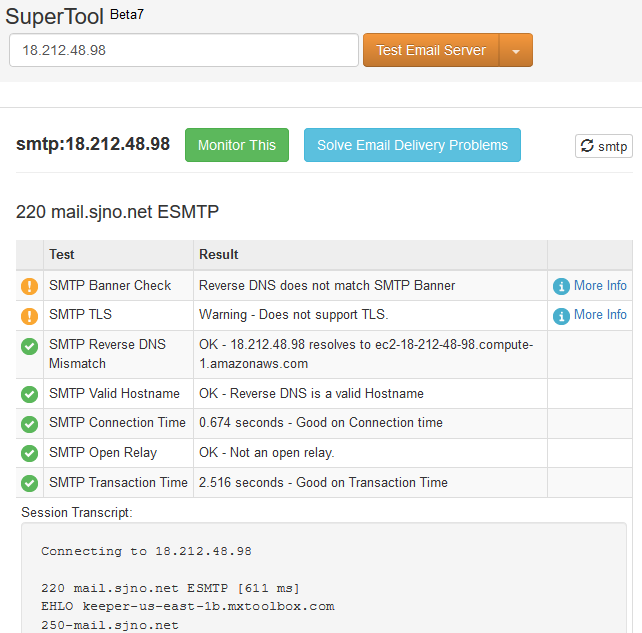Screen dimensions: 642x633
Task: Click the smtp refresh button
Action: 604,146
